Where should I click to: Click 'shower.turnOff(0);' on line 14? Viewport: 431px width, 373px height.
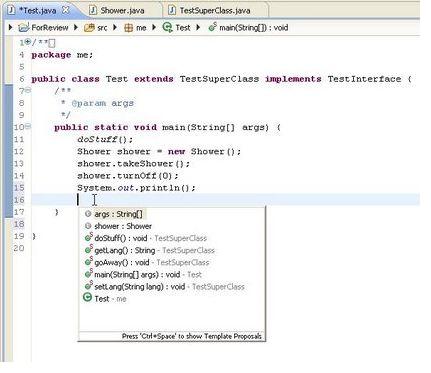[x=128, y=176]
